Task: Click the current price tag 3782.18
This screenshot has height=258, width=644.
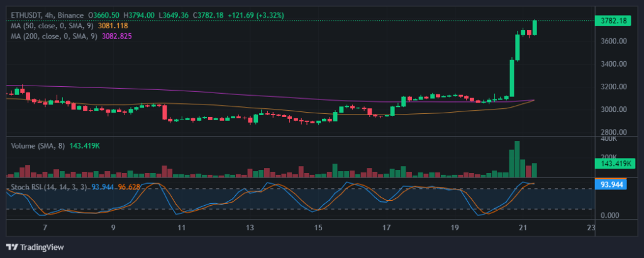Action: tap(611, 21)
